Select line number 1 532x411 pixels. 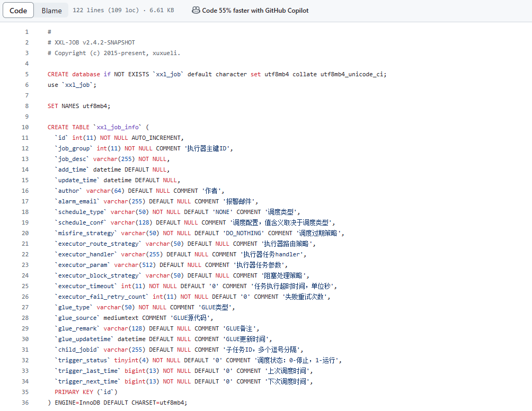coord(27,32)
